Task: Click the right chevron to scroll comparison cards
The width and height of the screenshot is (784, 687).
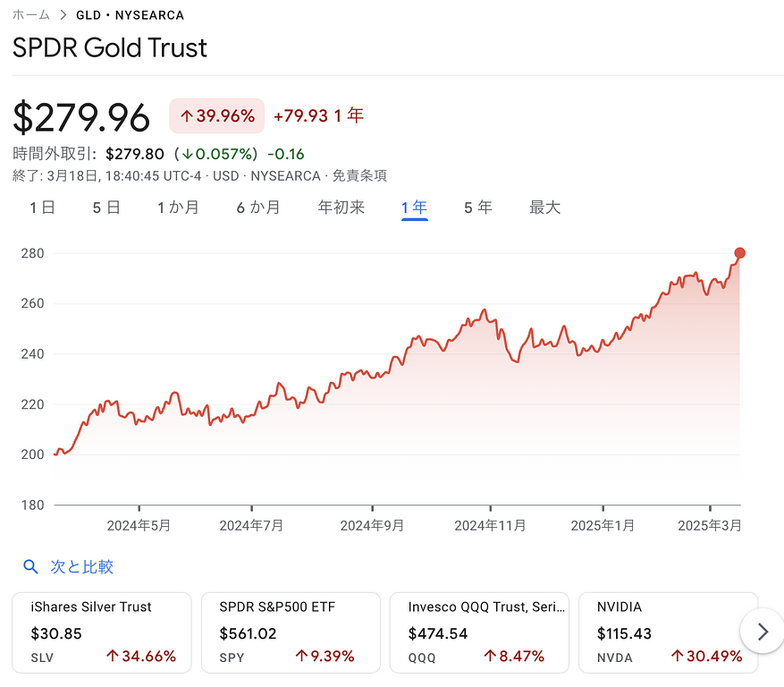Action: [763, 632]
